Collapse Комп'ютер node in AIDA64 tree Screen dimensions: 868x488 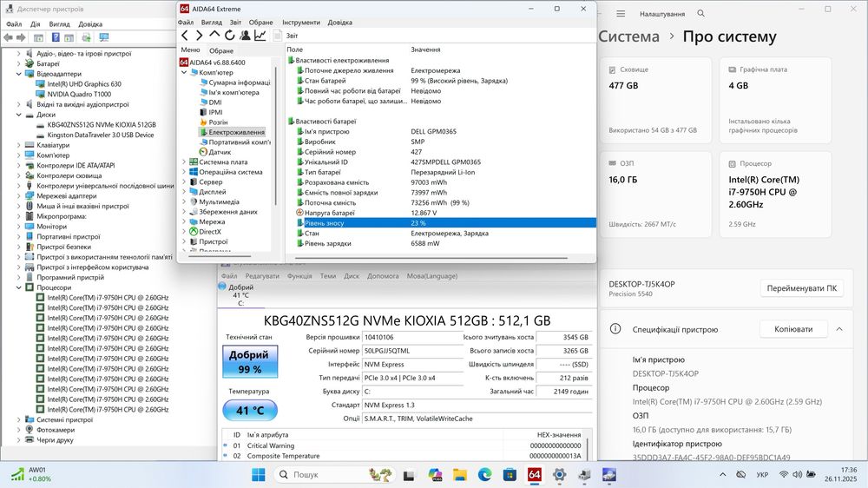click(x=184, y=73)
